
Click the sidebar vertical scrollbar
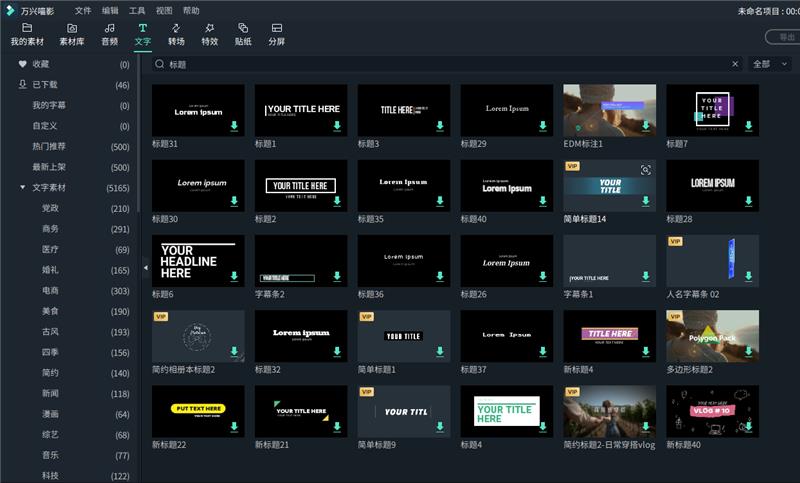click(x=138, y=135)
